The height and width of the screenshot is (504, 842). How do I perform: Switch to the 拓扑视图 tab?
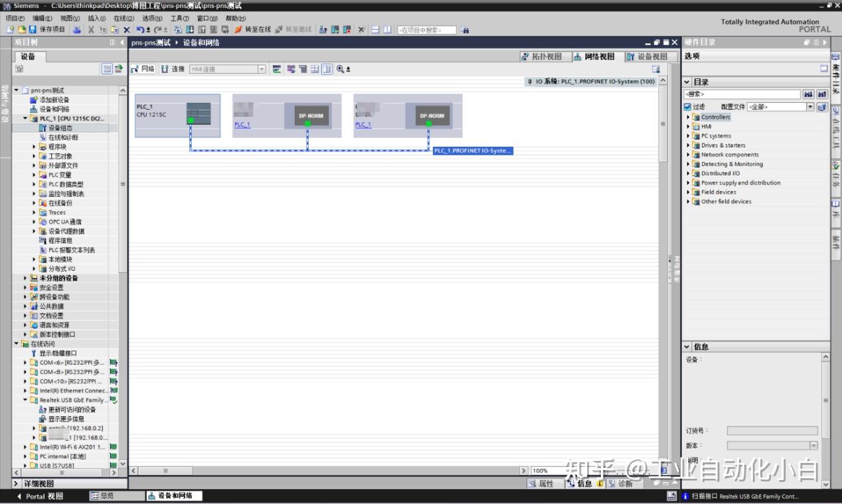point(541,56)
